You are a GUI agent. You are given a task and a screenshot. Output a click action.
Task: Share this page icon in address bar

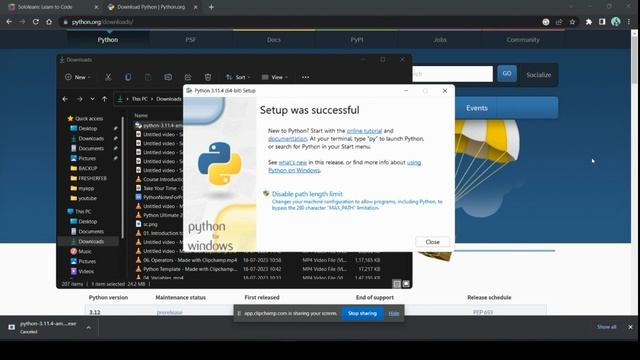coord(559,22)
